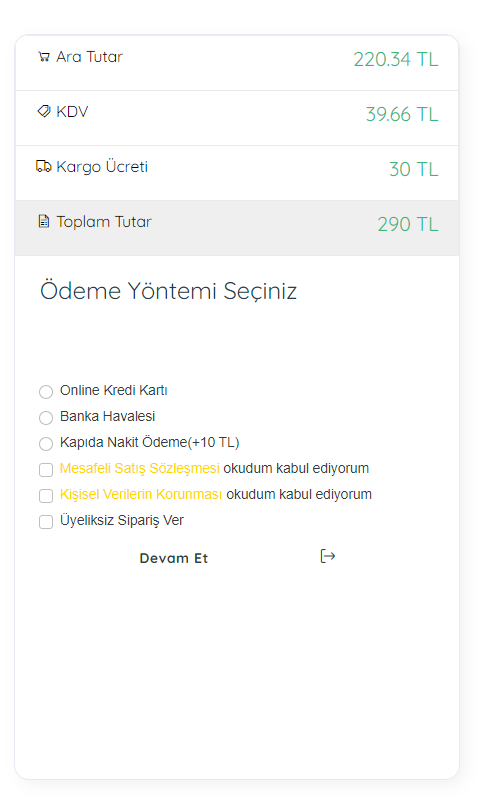Click the 39.66 TL KDV amount

[402, 114]
